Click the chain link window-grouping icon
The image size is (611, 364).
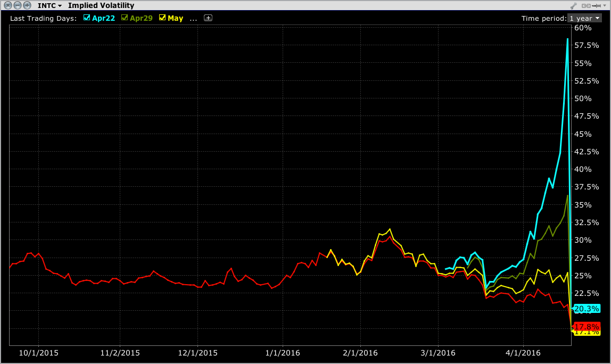pyautogui.click(x=585, y=6)
